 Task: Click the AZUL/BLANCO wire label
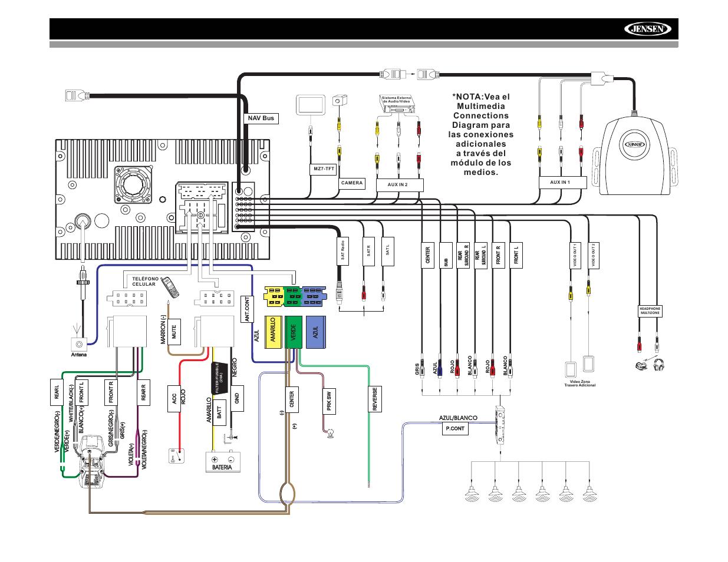coord(458,418)
